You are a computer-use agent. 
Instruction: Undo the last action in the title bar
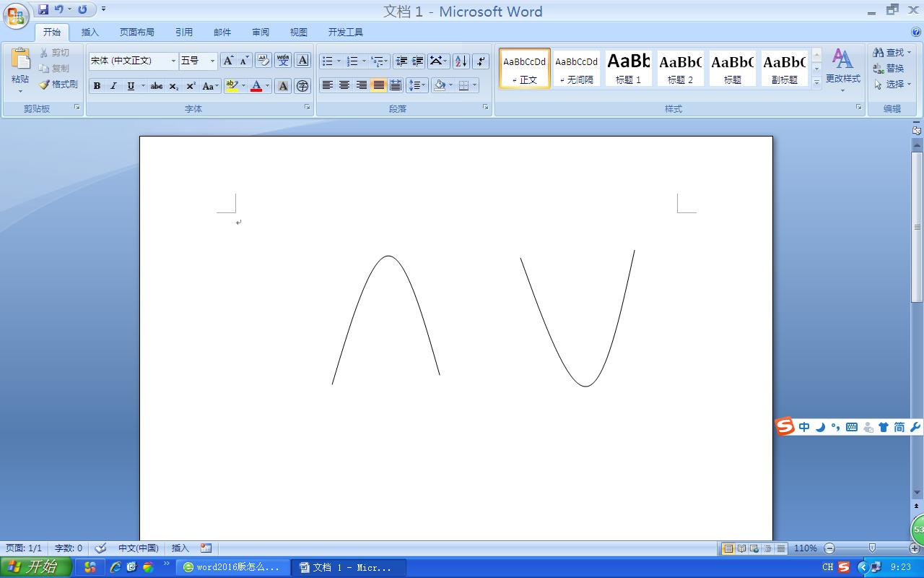coord(59,9)
